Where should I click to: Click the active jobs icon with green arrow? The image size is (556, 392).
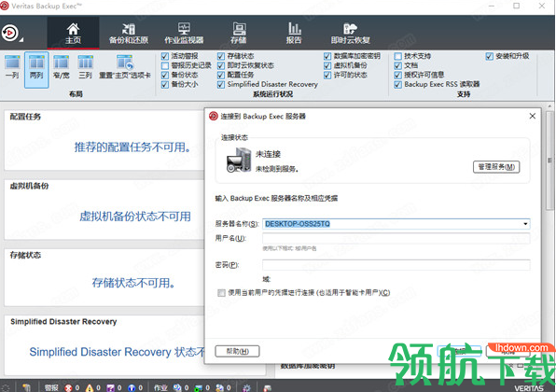(199, 387)
